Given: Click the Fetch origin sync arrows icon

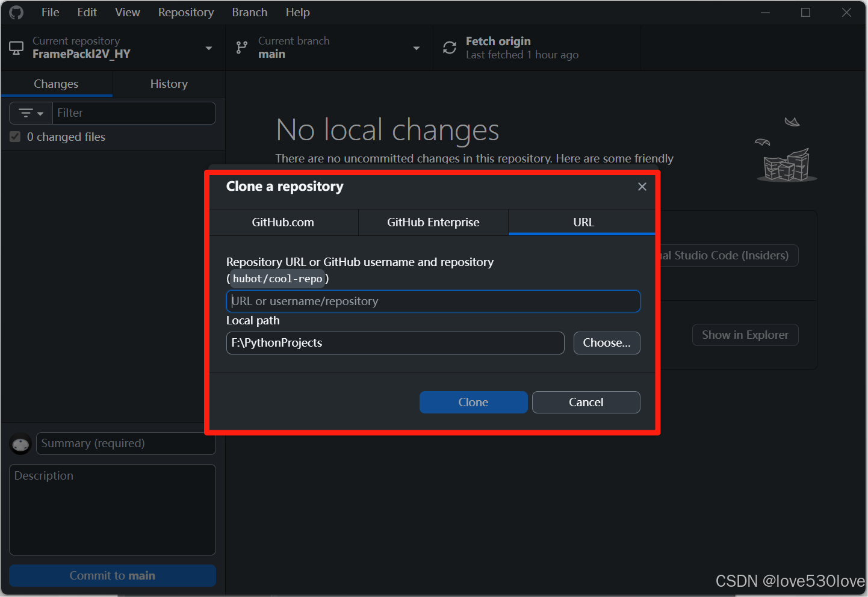Looking at the screenshot, I should point(450,48).
